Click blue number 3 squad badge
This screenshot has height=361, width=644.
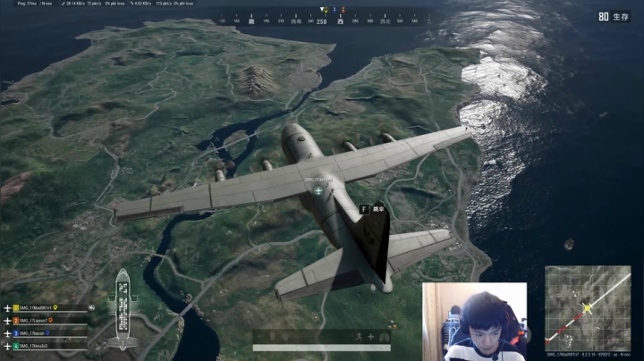coord(15,333)
